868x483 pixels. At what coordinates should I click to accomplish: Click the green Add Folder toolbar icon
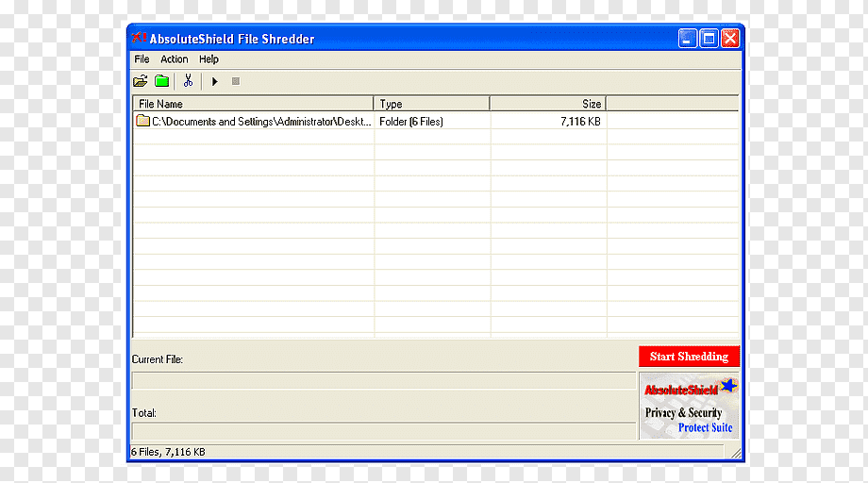pos(161,81)
